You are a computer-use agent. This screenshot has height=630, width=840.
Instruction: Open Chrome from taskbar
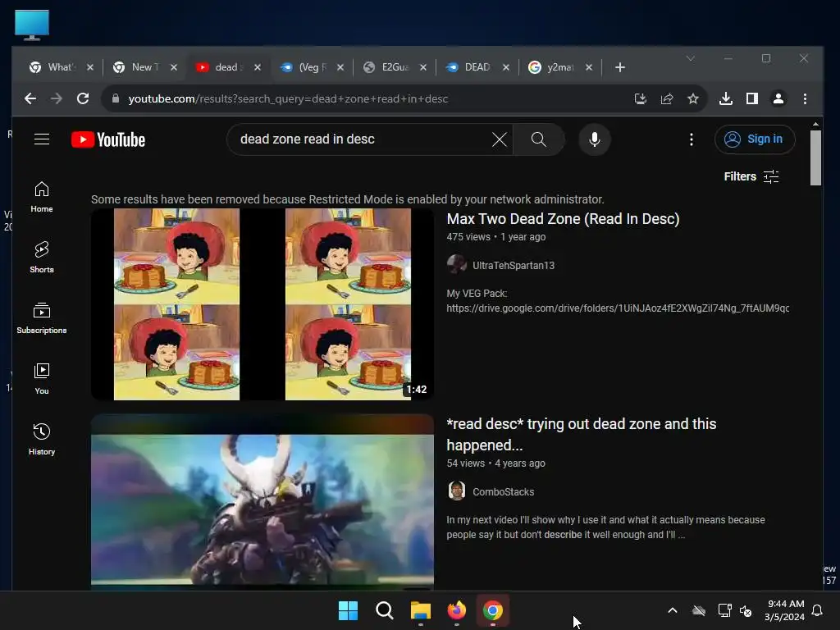pyautogui.click(x=493, y=610)
